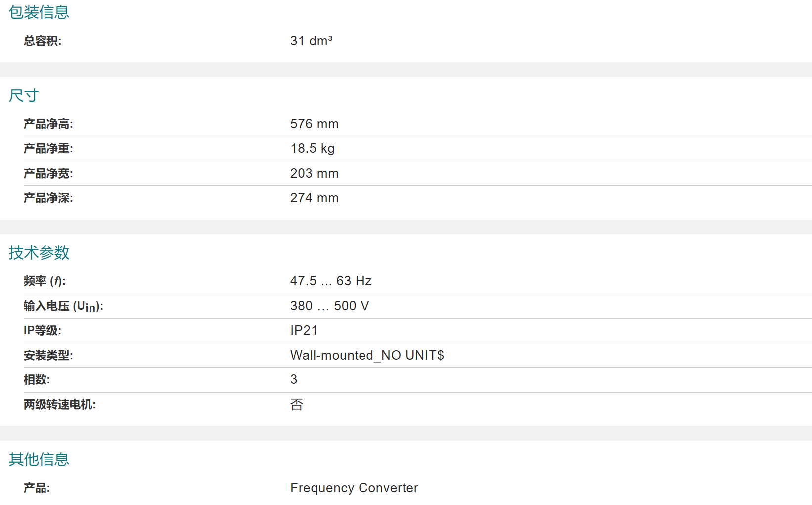
Task: Click the 576 mm height value
Action: coord(315,124)
